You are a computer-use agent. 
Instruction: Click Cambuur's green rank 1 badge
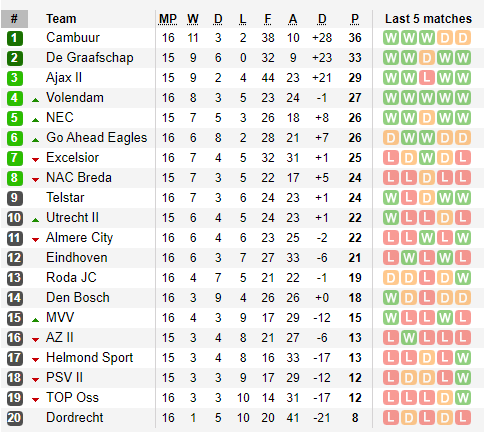tap(15, 38)
